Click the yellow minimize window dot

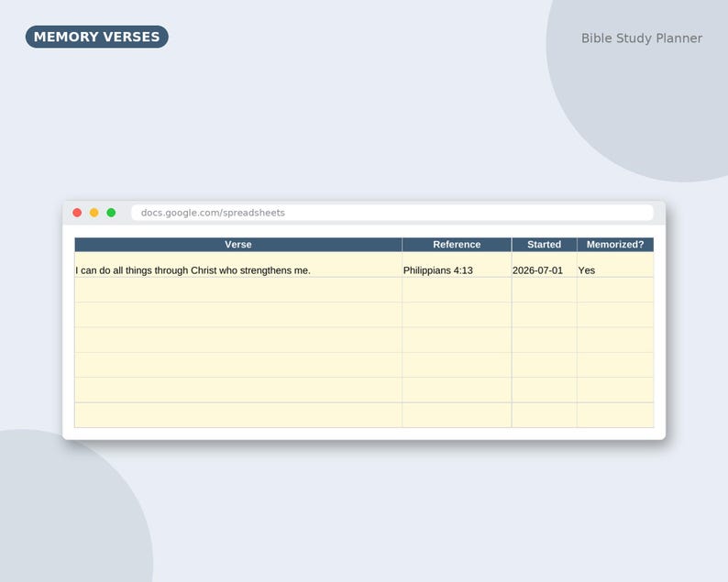tap(94, 213)
